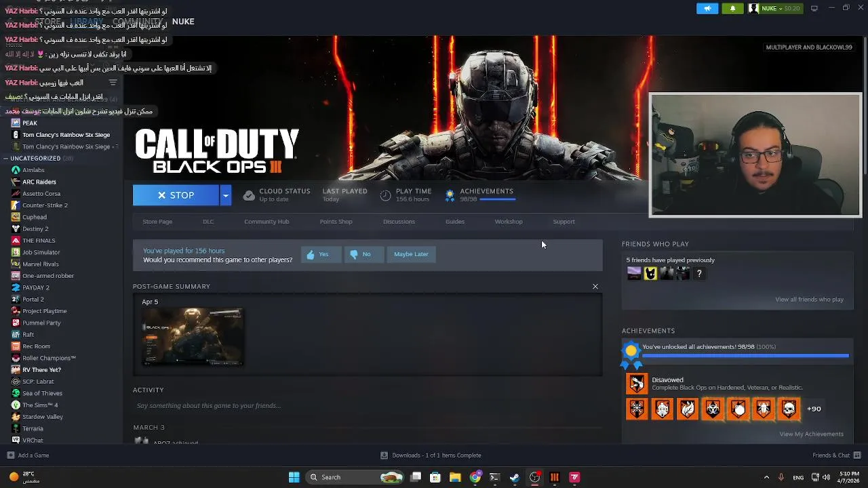Click the Downloads icon in bottom bar
The width and height of the screenshot is (868, 488).
pos(384,455)
